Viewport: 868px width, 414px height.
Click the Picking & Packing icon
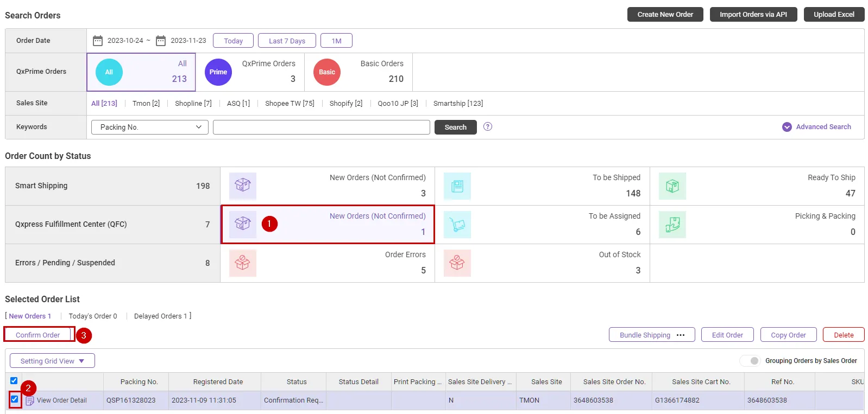672,225
